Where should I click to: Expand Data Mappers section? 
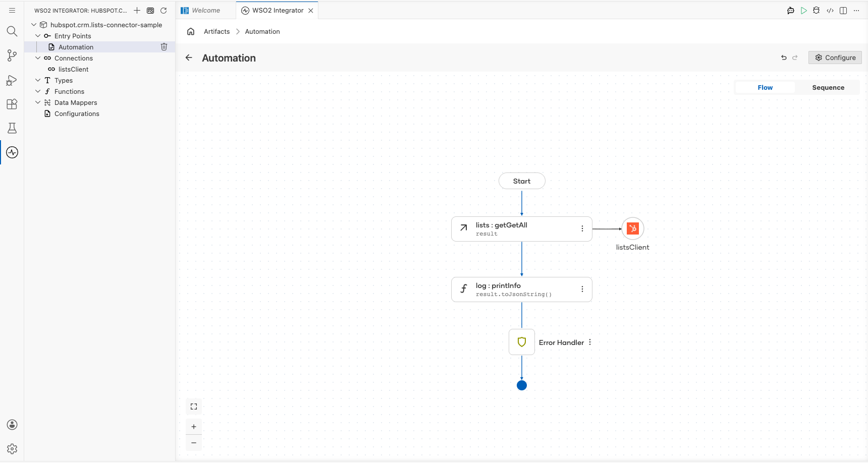pos(38,102)
